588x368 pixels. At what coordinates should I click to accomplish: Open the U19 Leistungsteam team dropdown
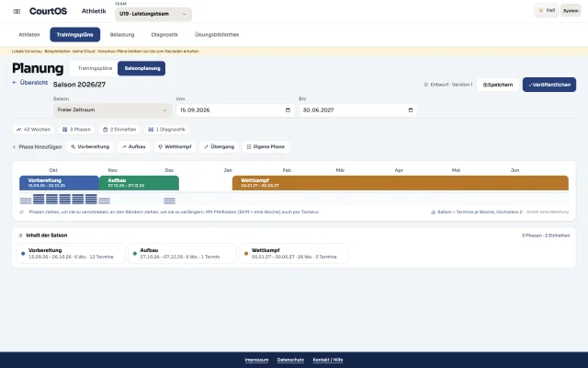point(153,15)
